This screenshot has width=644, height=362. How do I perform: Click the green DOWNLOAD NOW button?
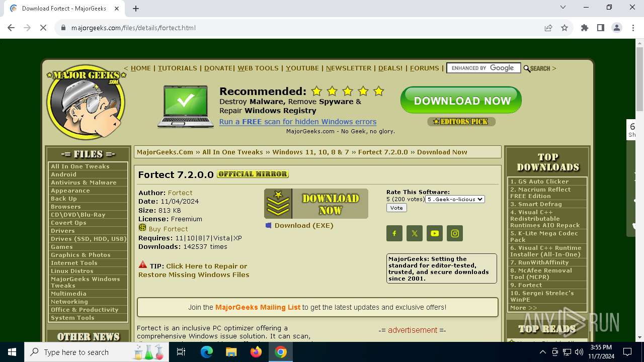pyautogui.click(x=461, y=100)
